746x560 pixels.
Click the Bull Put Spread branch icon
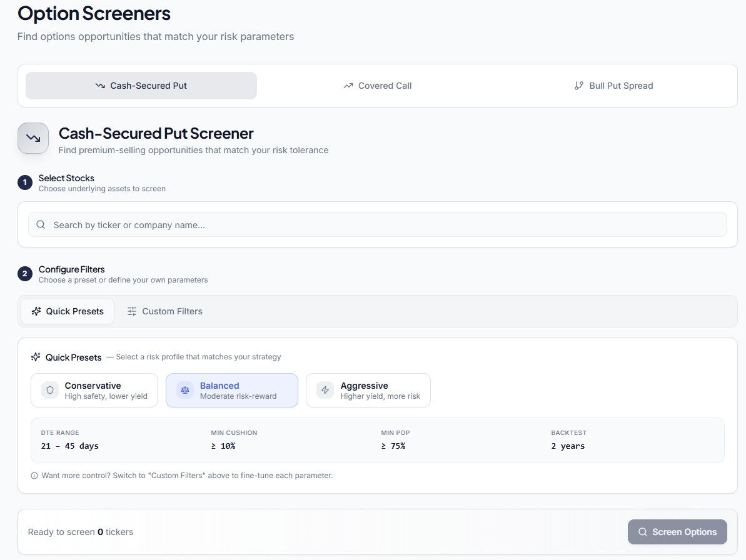click(578, 86)
